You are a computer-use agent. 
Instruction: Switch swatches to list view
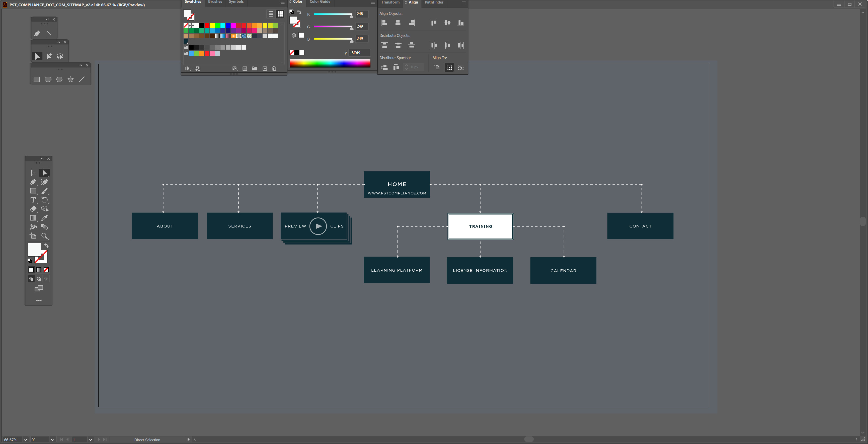pyautogui.click(x=271, y=14)
